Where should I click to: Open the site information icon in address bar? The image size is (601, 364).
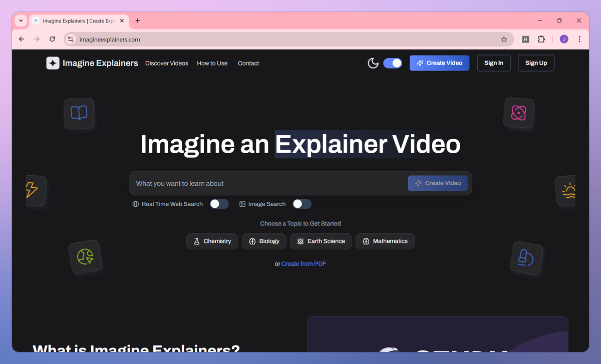(x=71, y=39)
